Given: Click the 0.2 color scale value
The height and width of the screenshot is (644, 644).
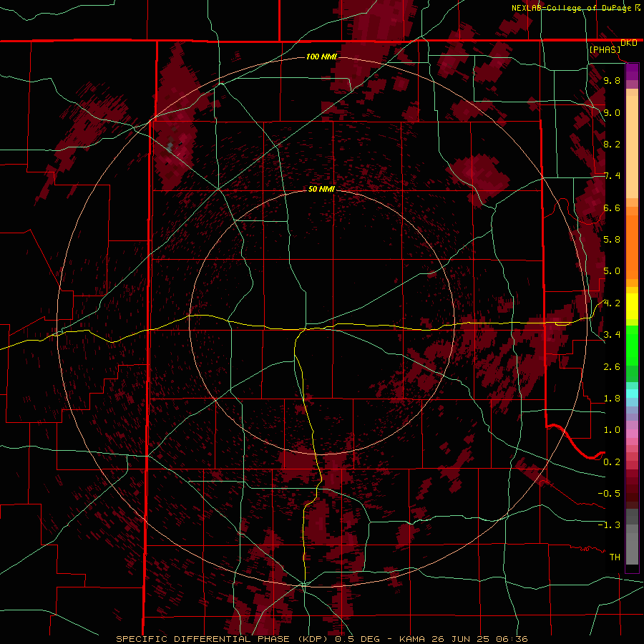Looking at the screenshot, I should 612,462.
